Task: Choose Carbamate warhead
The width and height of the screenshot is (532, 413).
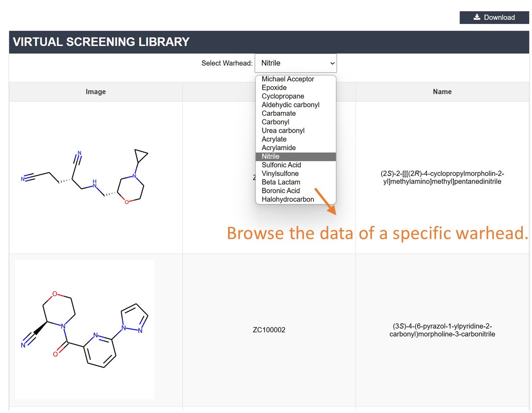Action: coord(278,113)
